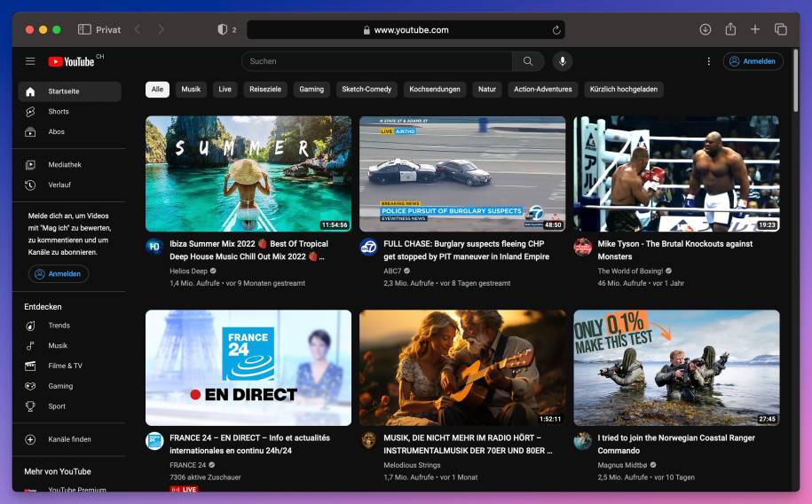
Task: Open Mike Tyson knockouts video thumbnail
Action: click(676, 174)
